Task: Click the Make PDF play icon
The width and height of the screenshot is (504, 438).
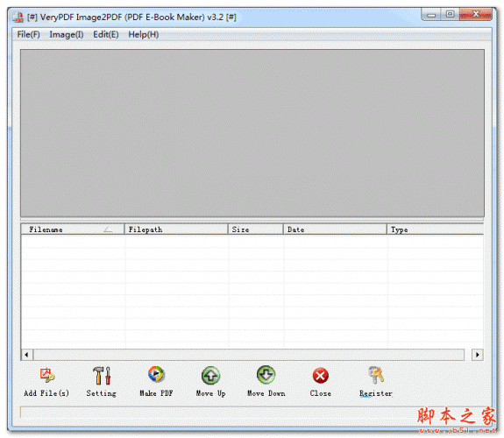Action: (x=156, y=374)
